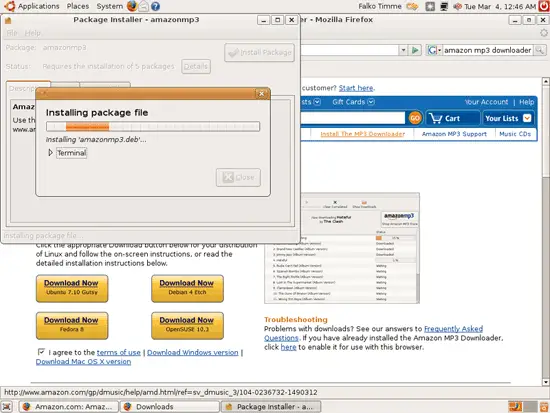Open the Places menu
Screen dimensions: 550x413
(78, 6)
